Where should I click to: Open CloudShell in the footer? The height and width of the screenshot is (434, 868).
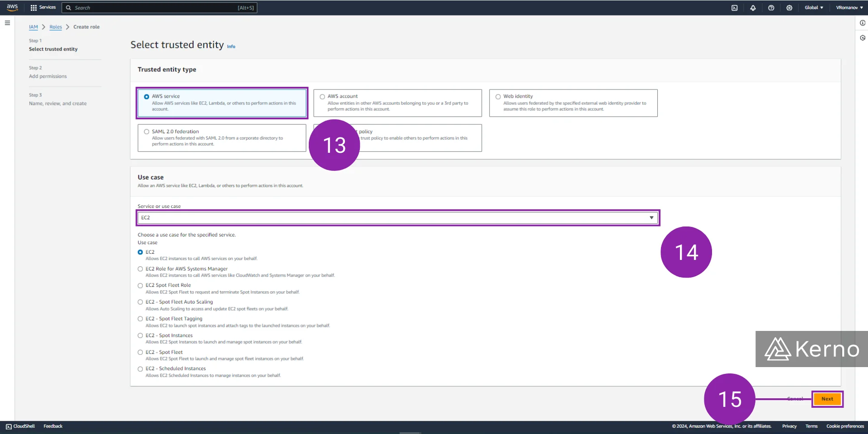pos(20,426)
